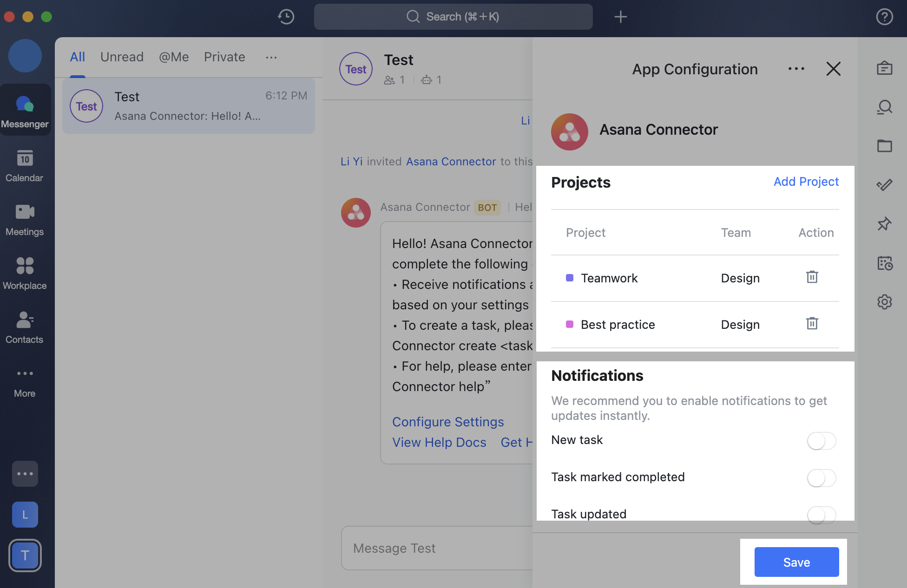This screenshot has height=588, width=907.
Task: Switch to the L account avatar
Action: 25,515
